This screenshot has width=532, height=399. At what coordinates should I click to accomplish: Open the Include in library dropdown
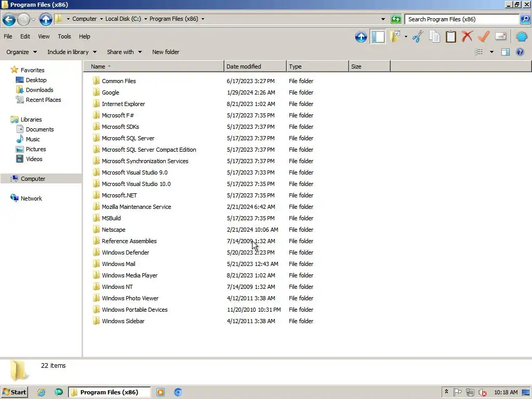[72, 52]
